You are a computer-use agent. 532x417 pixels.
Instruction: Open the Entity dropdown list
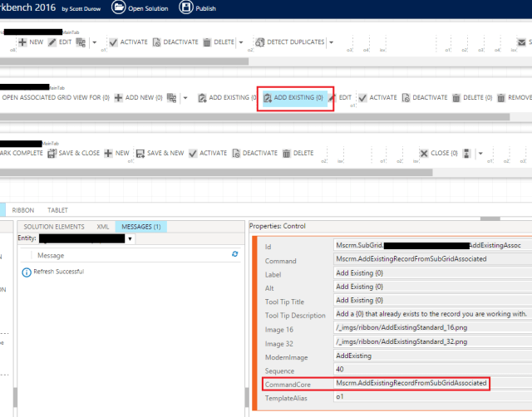pos(130,239)
